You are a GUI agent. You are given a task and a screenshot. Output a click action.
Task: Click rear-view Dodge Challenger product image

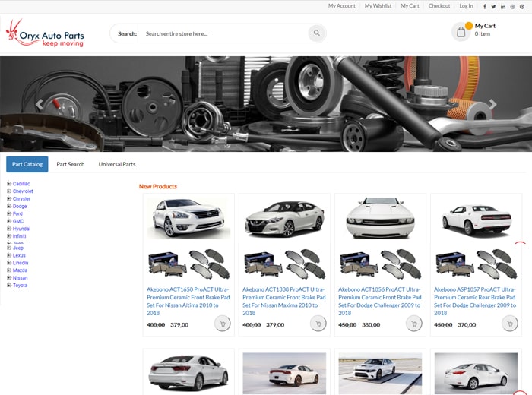pyautogui.click(x=476, y=219)
